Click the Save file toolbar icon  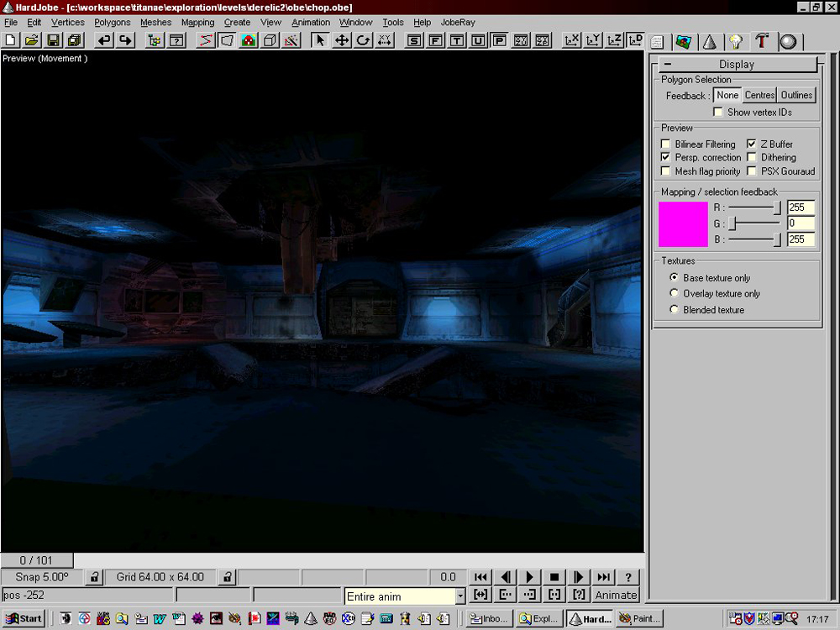coord(53,40)
